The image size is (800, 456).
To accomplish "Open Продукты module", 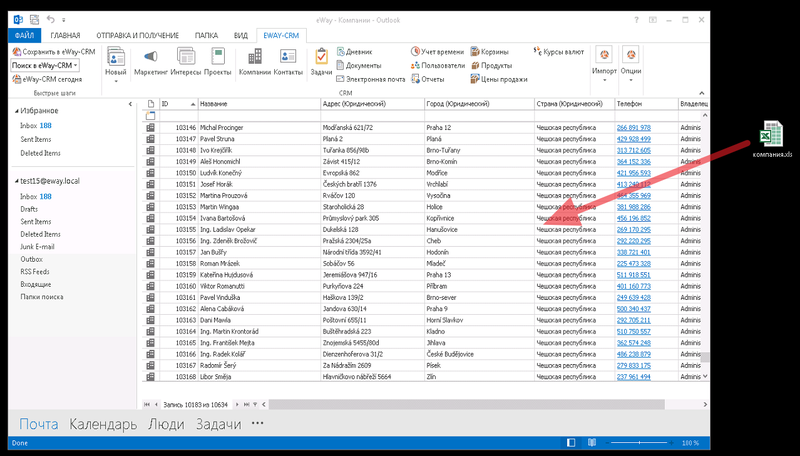I will [x=491, y=65].
